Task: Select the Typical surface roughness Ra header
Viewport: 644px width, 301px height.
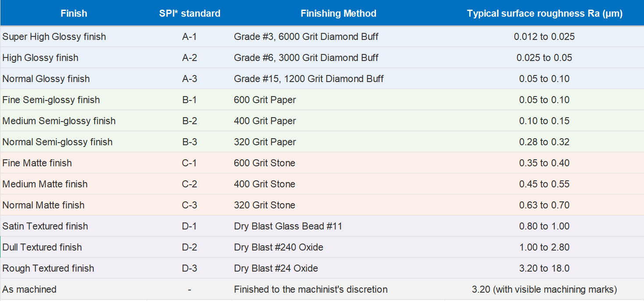Action: click(545, 13)
